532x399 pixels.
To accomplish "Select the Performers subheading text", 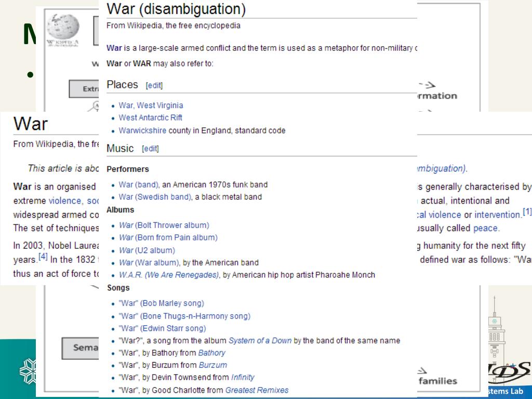I will (128, 169).
